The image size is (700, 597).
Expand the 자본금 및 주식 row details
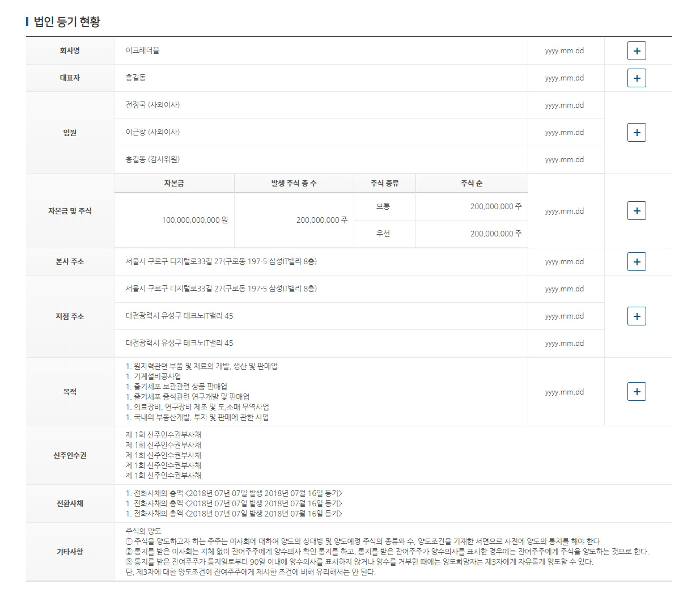637,210
